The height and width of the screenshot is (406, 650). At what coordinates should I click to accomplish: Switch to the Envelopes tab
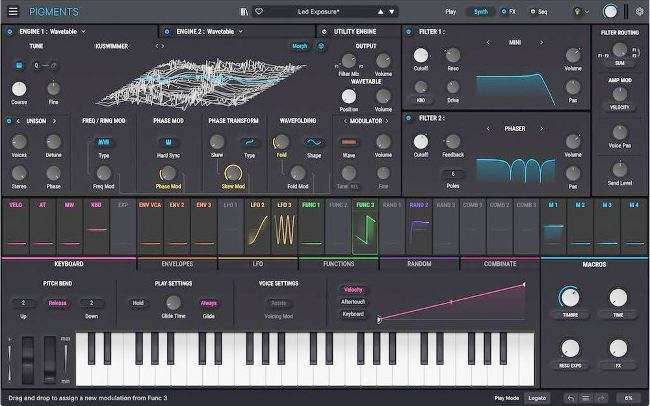pyautogui.click(x=178, y=264)
